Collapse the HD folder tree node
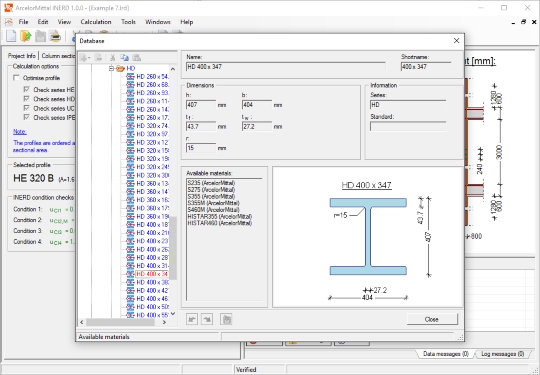The width and height of the screenshot is (540, 375). click(x=111, y=69)
